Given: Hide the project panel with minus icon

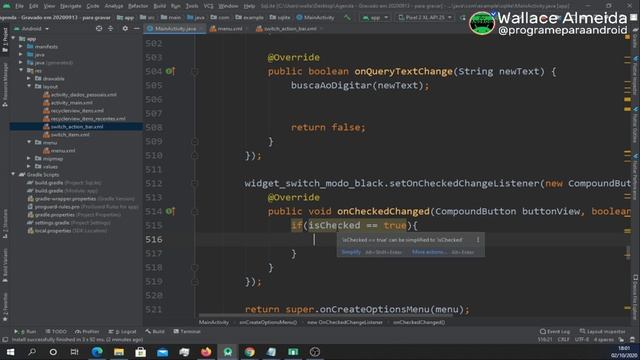Looking at the screenshot, I should [136, 29].
